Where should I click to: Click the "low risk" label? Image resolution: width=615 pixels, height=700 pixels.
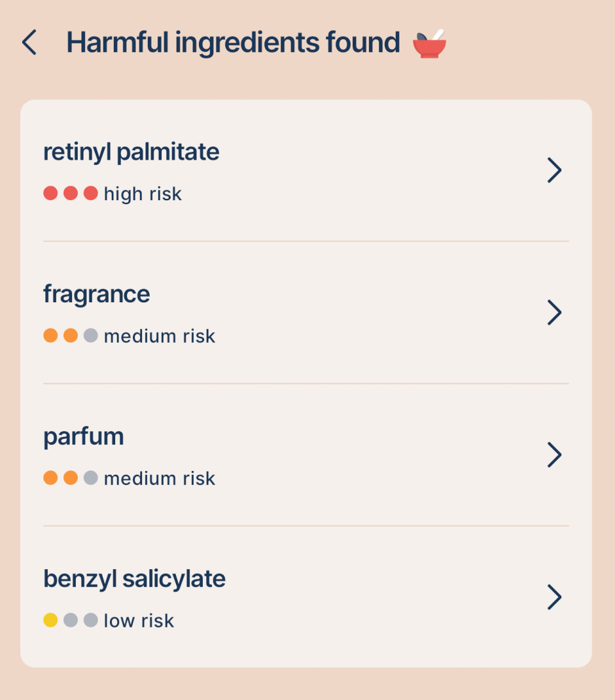139,620
